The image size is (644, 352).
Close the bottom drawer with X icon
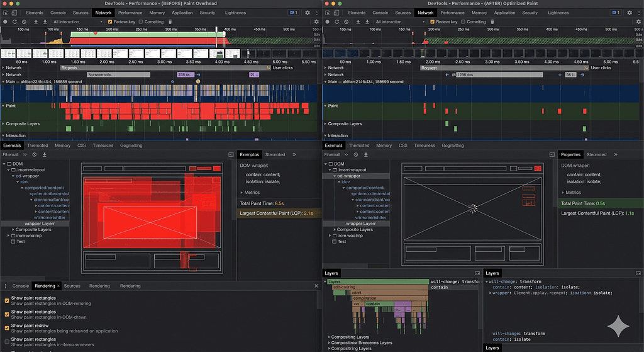point(316,286)
